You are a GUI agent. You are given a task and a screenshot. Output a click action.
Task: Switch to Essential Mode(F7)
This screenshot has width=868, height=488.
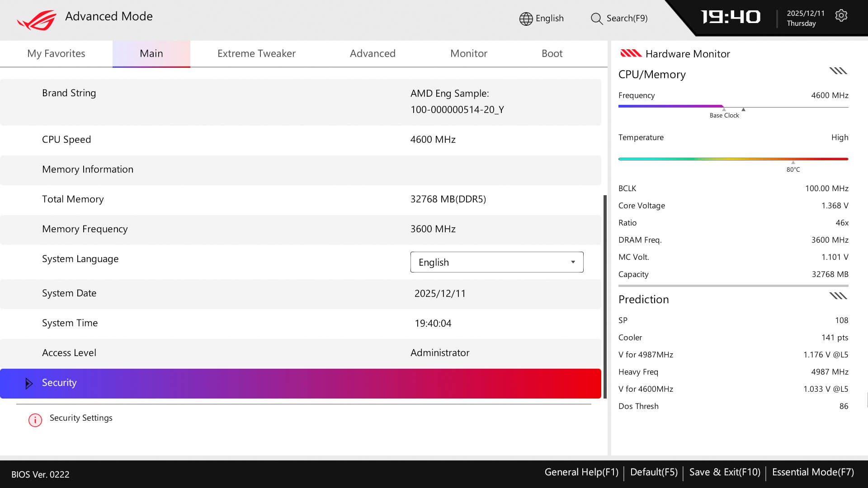[812, 472]
